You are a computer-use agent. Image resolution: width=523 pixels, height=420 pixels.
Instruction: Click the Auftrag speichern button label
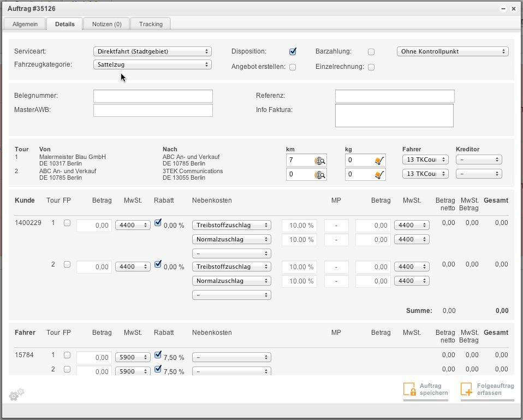(433, 389)
